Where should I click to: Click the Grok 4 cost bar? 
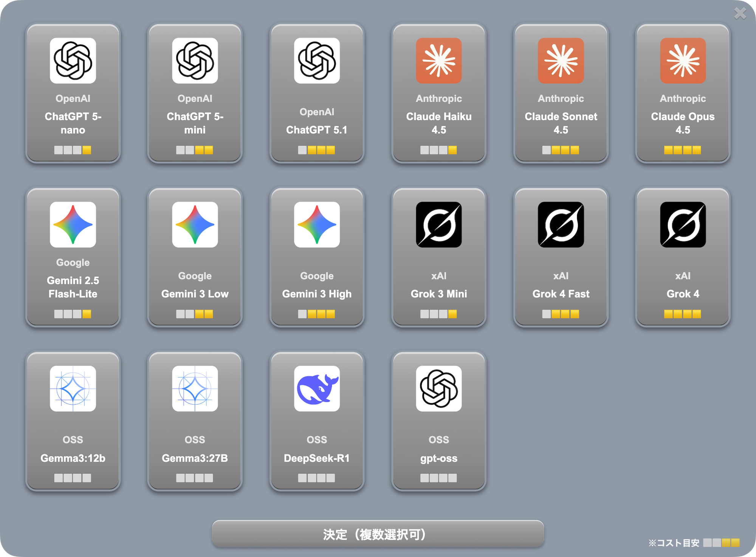tap(683, 314)
